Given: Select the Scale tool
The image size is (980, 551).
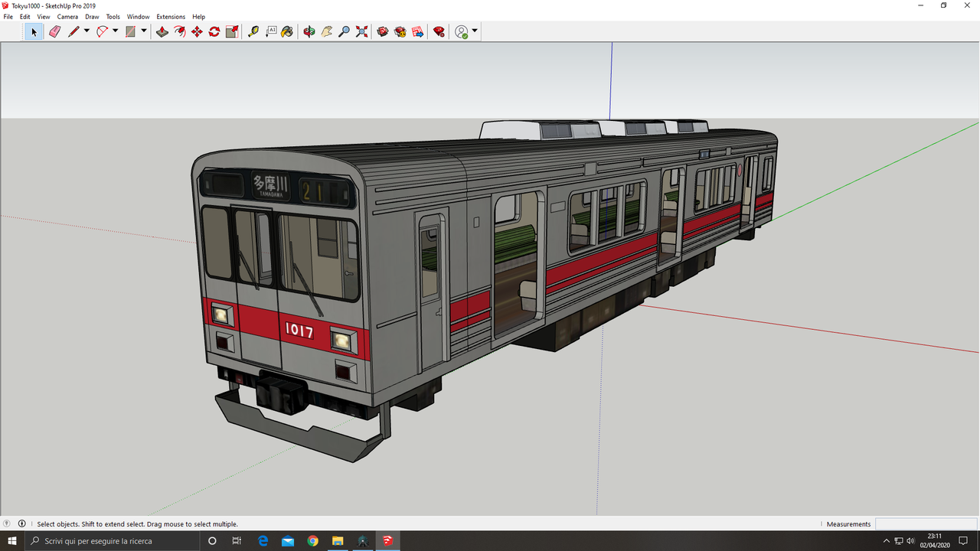Looking at the screenshot, I should (x=232, y=31).
